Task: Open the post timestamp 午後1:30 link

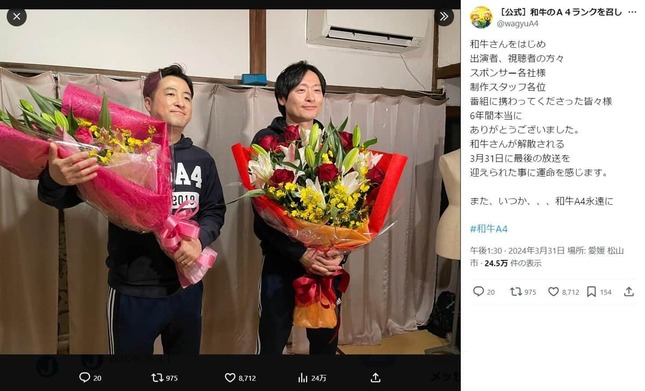Action: (486, 251)
